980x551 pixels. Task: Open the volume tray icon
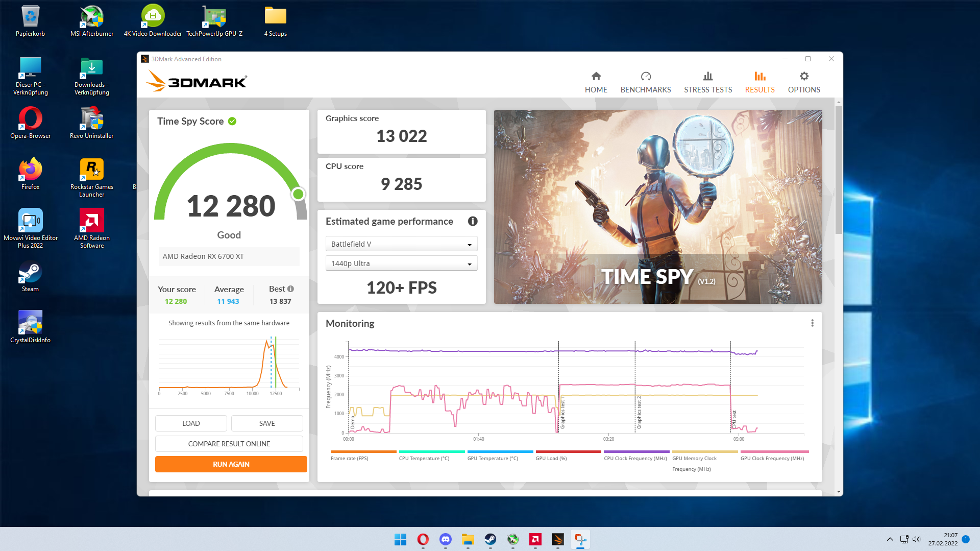[916, 539]
